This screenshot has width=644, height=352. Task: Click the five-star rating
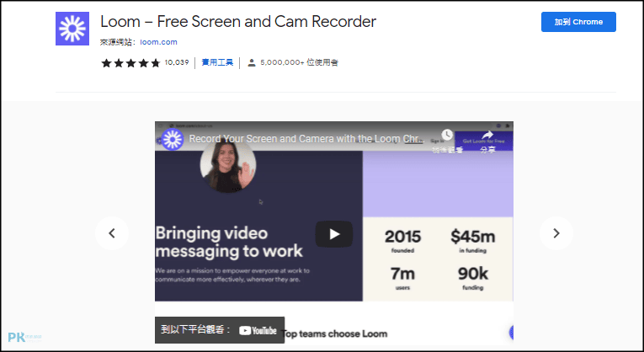coord(130,63)
